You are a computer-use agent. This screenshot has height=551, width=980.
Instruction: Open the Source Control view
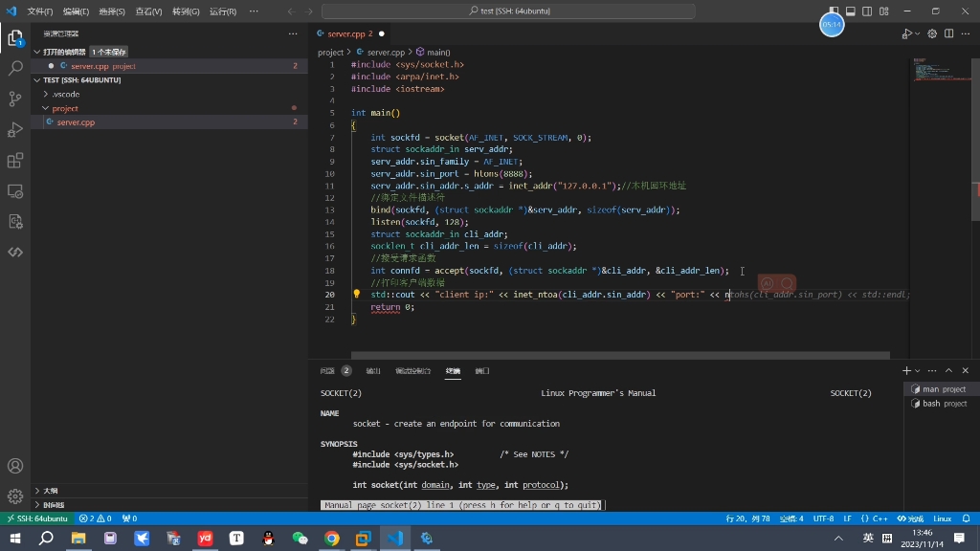[15, 99]
